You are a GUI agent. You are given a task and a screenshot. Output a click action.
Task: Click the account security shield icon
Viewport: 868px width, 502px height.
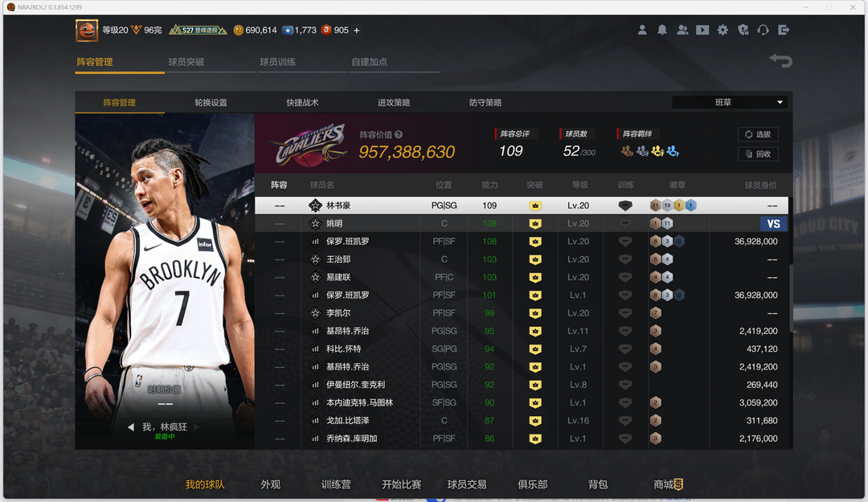tap(743, 30)
